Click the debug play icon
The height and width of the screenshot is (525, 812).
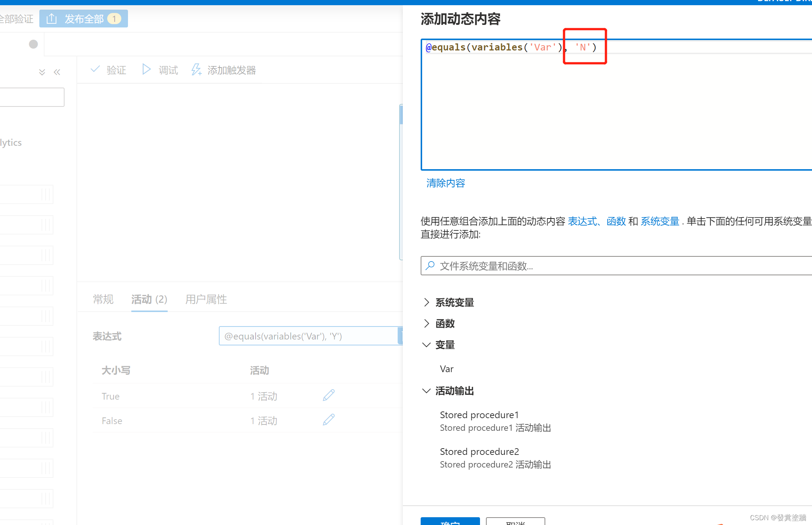pos(147,69)
